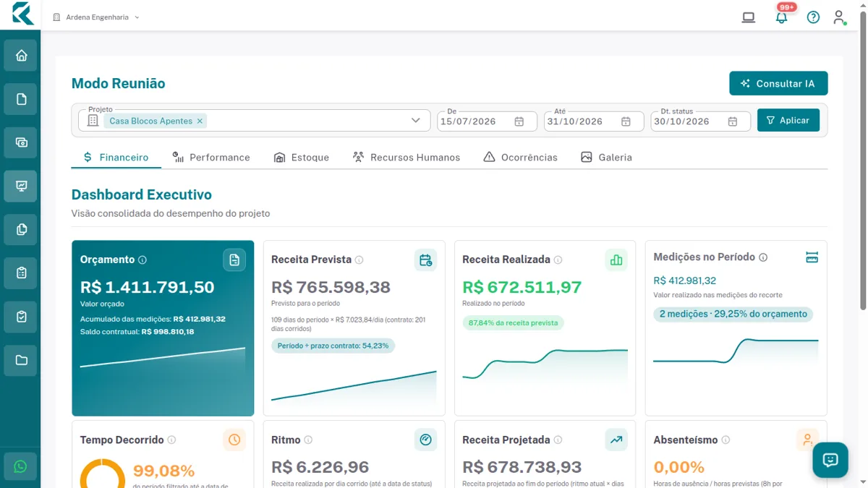Viewport: 868px width, 488px height.
Task: Remove the Casa Blocos Apentes project tag
Action: [x=200, y=121]
